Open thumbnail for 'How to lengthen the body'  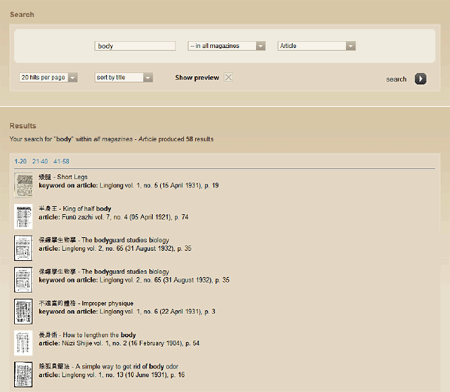coord(23,343)
